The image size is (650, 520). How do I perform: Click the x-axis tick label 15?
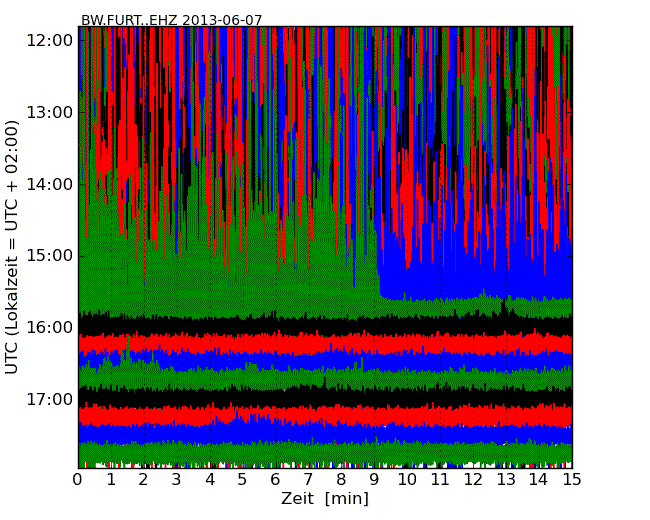[x=572, y=480]
